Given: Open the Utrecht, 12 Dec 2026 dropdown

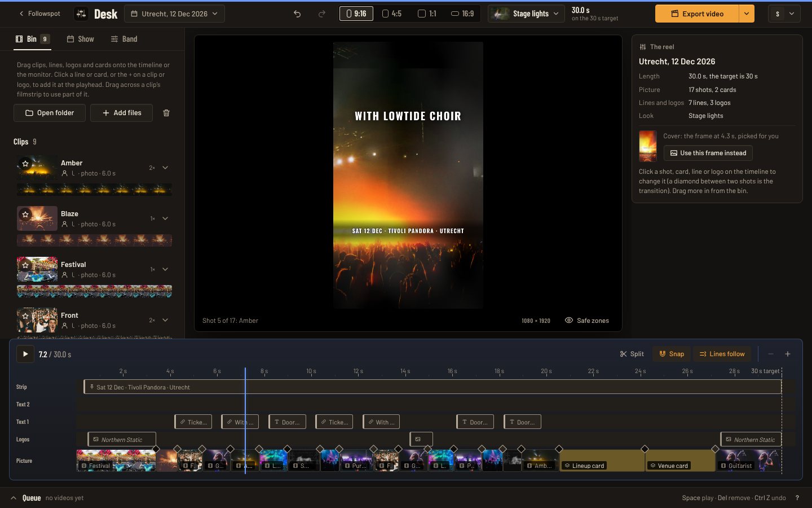Looking at the screenshot, I should (x=174, y=14).
